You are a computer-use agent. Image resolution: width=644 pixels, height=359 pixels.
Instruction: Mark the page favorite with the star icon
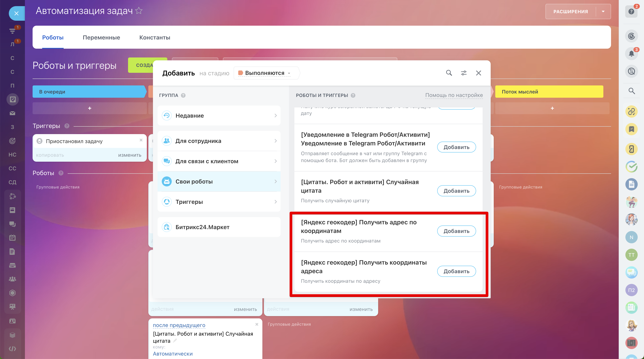(139, 11)
